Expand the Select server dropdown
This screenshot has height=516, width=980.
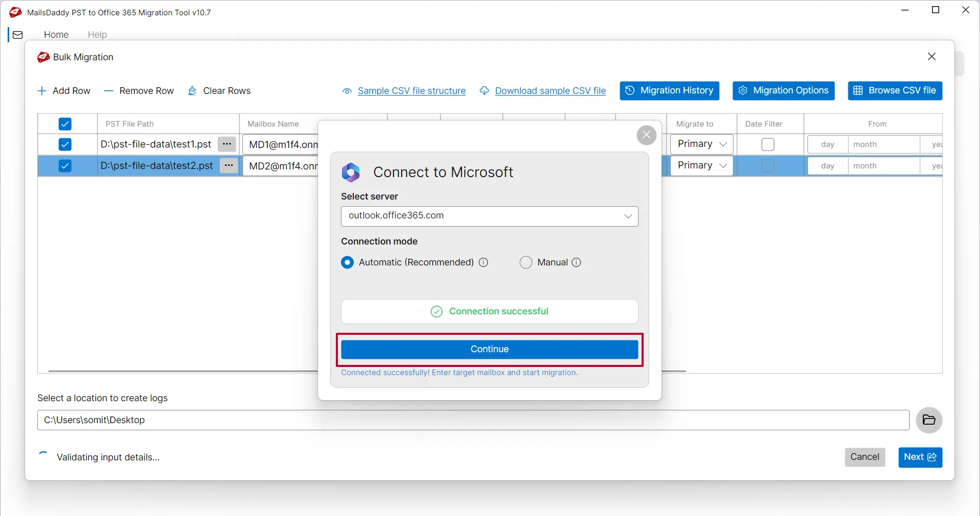628,216
